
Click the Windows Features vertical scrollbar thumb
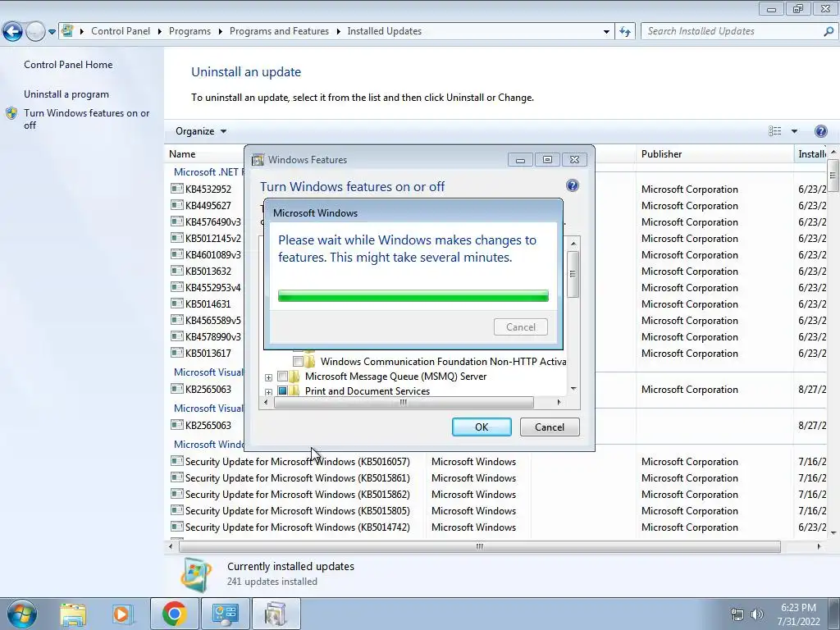[x=573, y=274]
